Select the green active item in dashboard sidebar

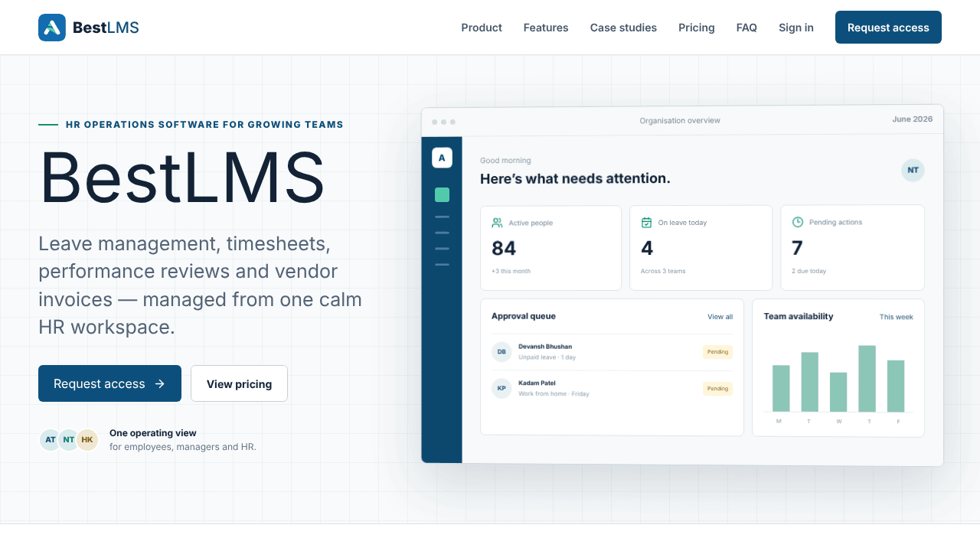(x=442, y=195)
